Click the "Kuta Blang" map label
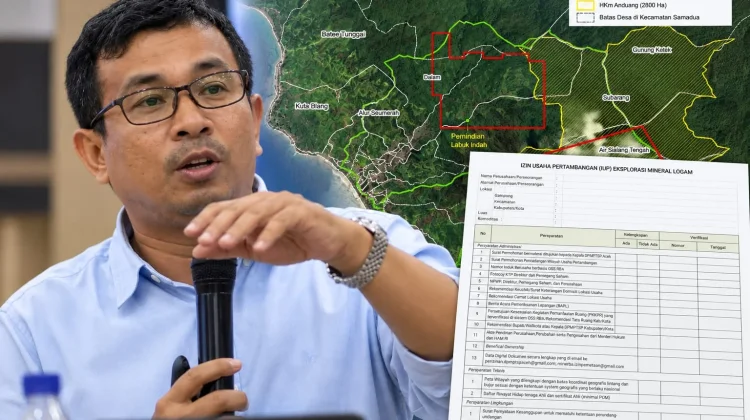The image size is (750, 420). [311, 106]
